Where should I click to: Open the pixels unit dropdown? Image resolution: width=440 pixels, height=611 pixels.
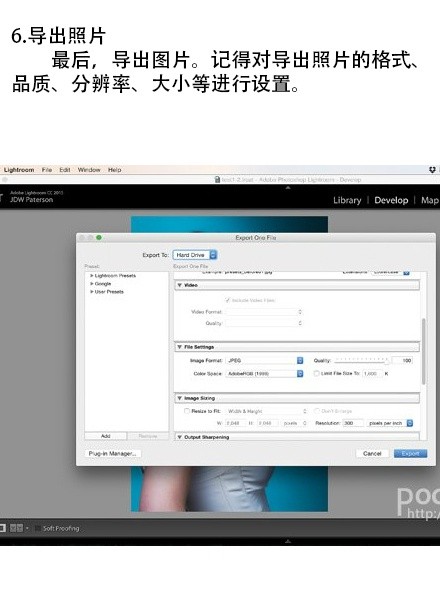coord(295,423)
